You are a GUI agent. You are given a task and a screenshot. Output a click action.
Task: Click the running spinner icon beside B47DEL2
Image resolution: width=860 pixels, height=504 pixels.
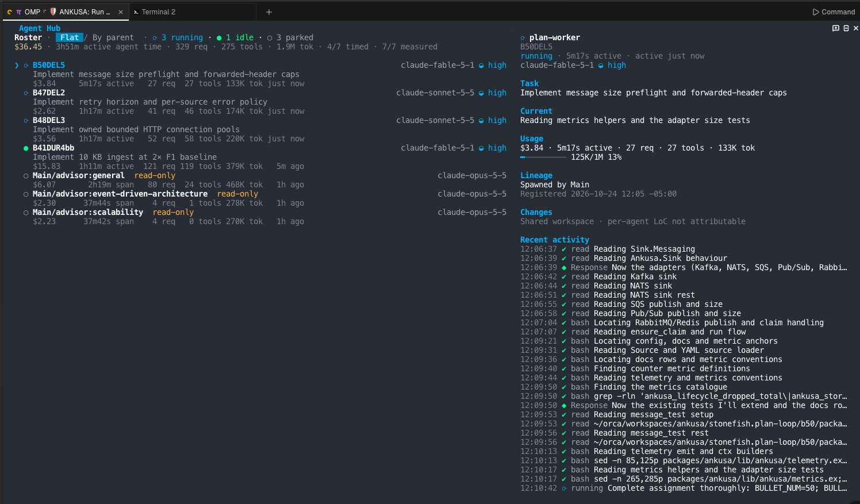26,93
